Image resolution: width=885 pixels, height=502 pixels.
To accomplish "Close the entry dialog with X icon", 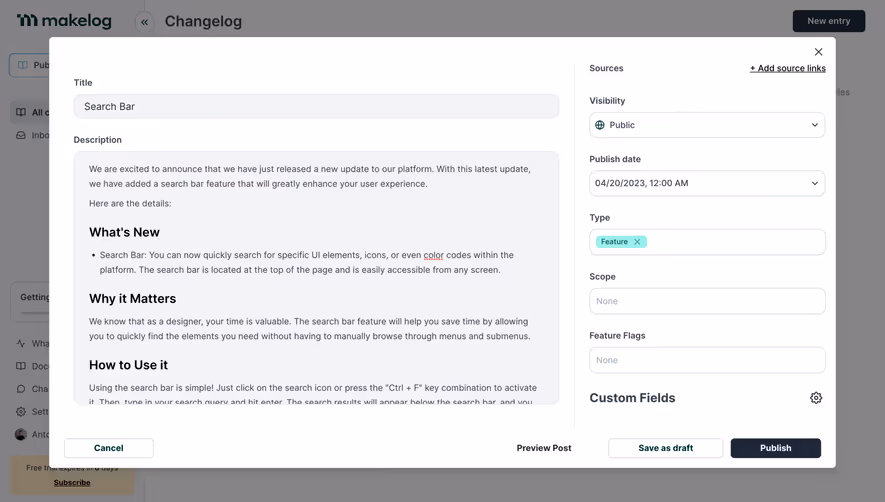I will 818,52.
